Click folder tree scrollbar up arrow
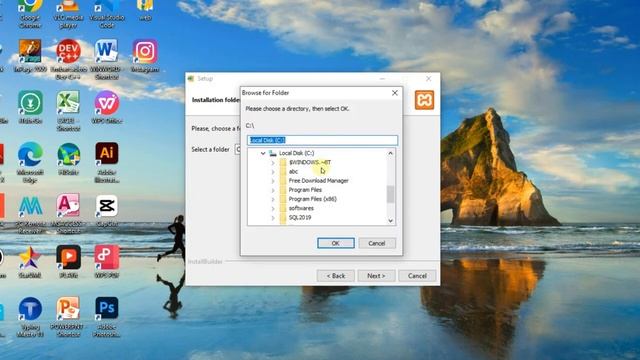640x360 pixels. [x=391, y=153]
